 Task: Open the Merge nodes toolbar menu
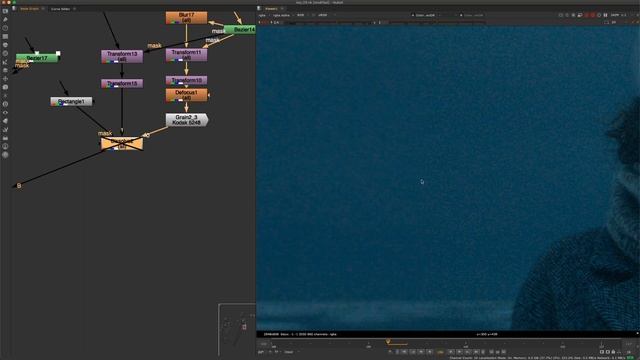pyautogui.click(x=5, y=70)
